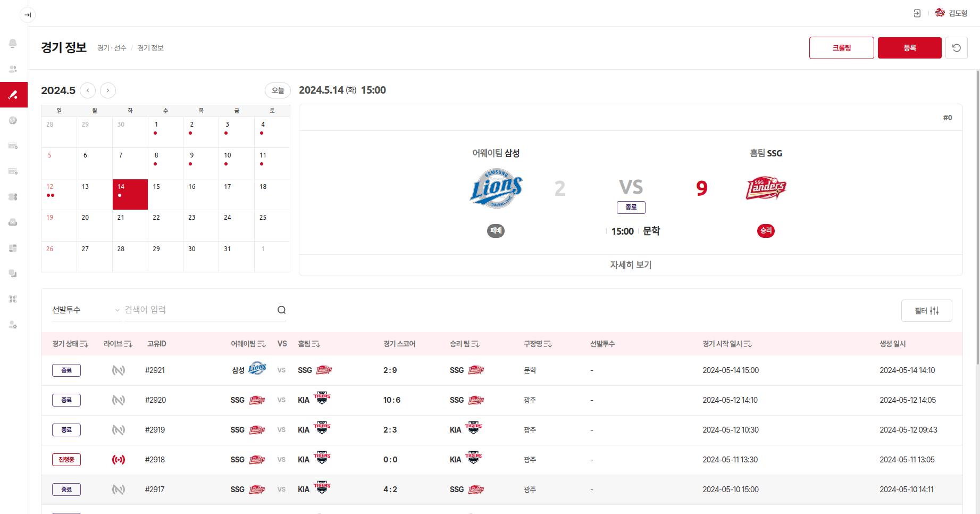
Task: Click the logout icon at top right
Action: pyautogui.click(x=917, y=13)
